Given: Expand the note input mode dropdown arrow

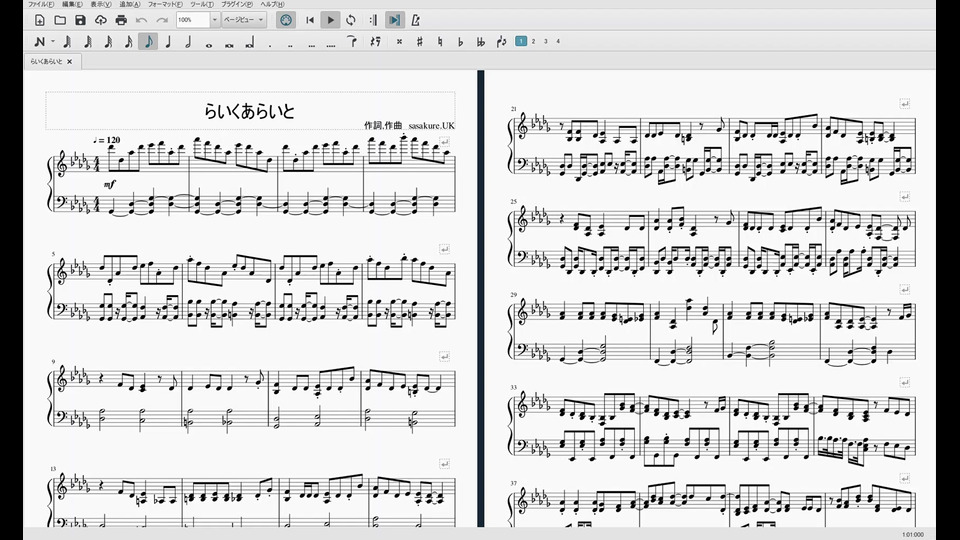Looking at the screenshot, I should (53, 42).
